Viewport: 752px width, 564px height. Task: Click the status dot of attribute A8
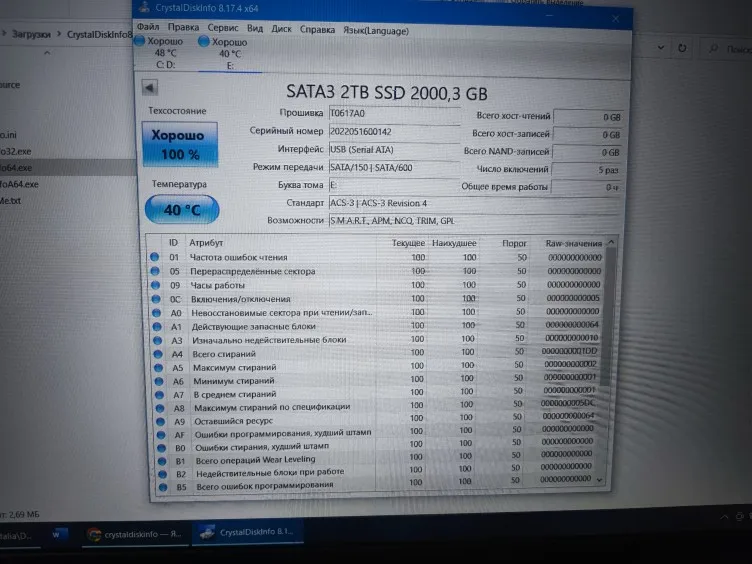[x=160, y=409]
